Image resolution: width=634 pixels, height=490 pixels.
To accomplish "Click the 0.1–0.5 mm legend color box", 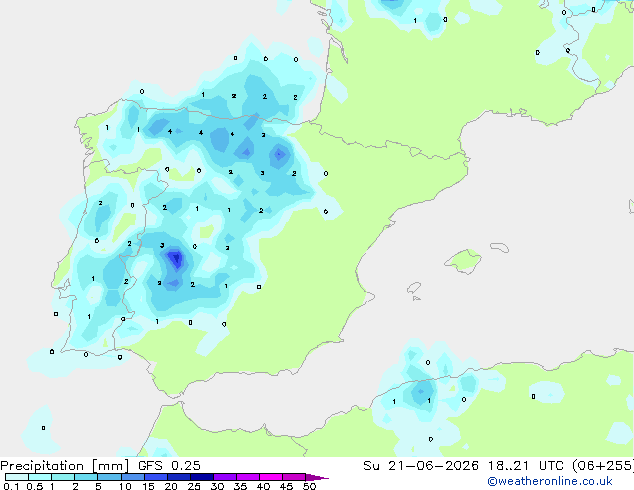I will pyautogui.click(x=17, y=477).
